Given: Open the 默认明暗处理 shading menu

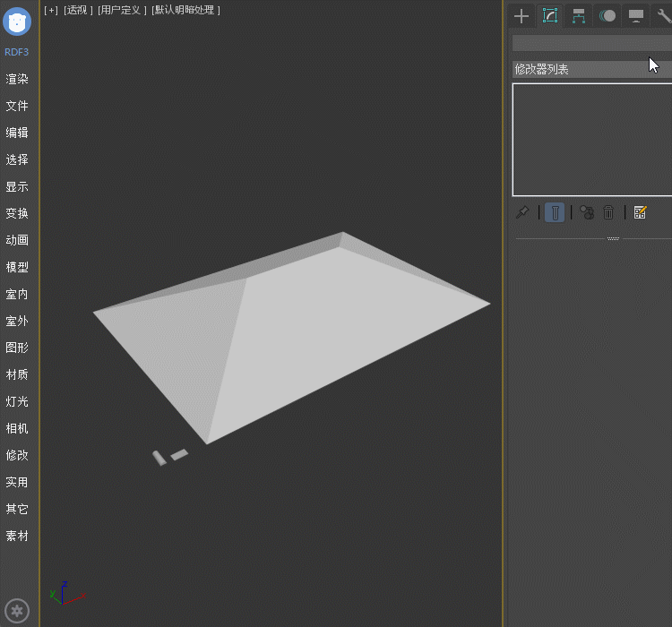Looking at the screenshot, I should 185,10.
